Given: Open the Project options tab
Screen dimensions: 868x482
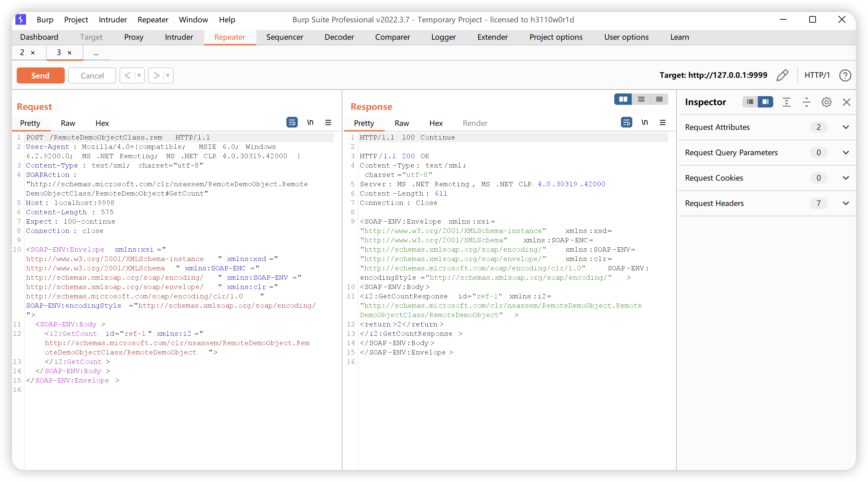Looking at the screenshot, I should 556,37.
